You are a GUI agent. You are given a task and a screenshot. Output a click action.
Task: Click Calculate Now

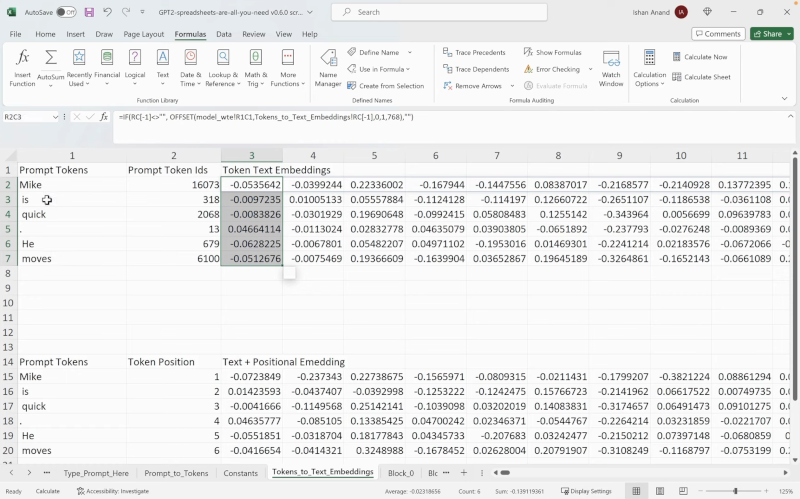700,57
